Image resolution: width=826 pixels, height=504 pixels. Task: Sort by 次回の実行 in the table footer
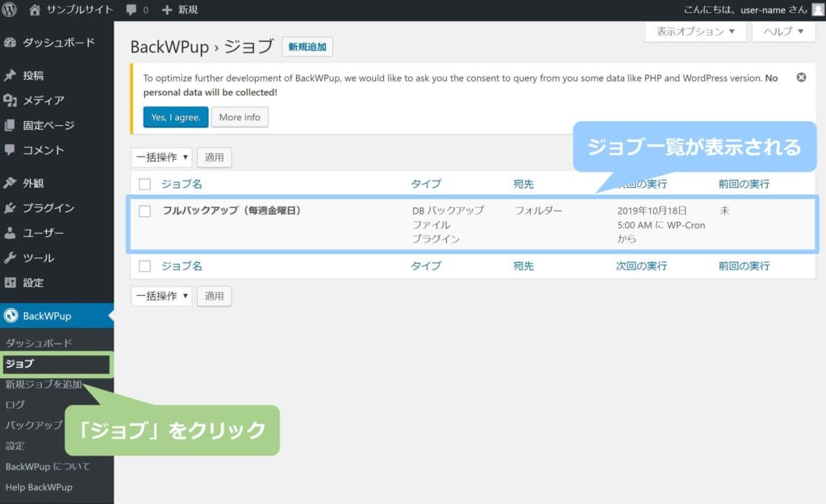point(641,266)
